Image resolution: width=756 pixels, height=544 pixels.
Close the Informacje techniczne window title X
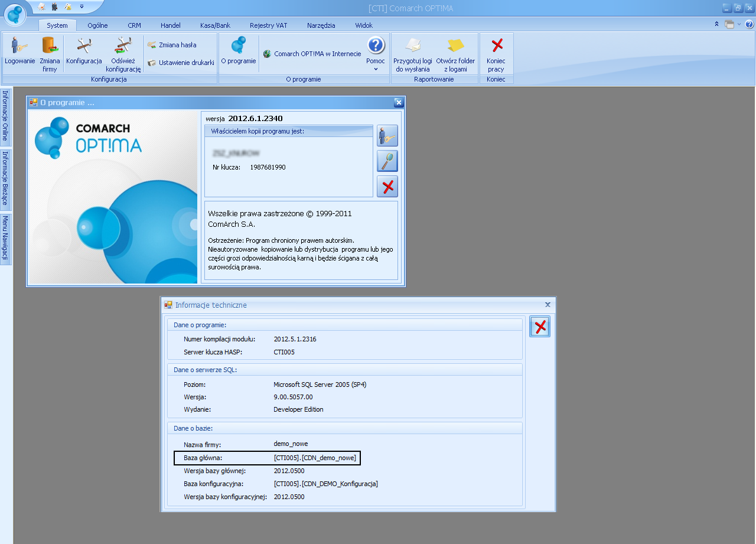(x=548, y=305)
